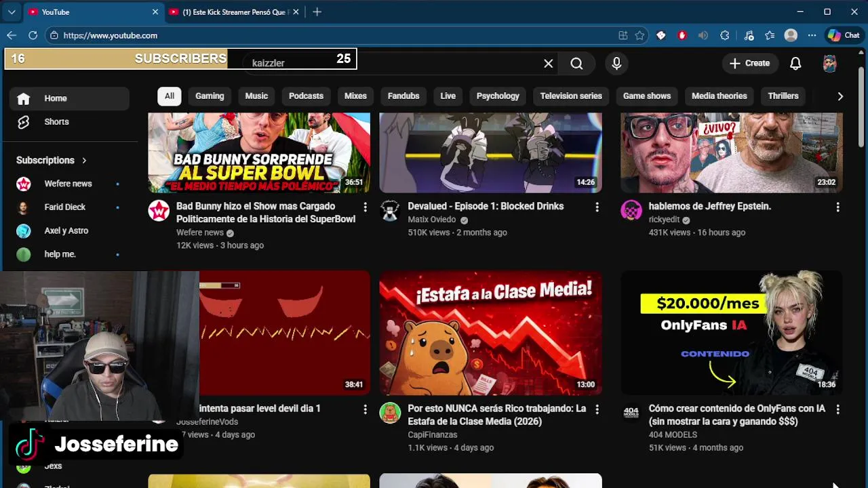The width and height of the screenshot is (868, 488).
Task: Open the browser Settings and more menu
Action: coord(812,35)
